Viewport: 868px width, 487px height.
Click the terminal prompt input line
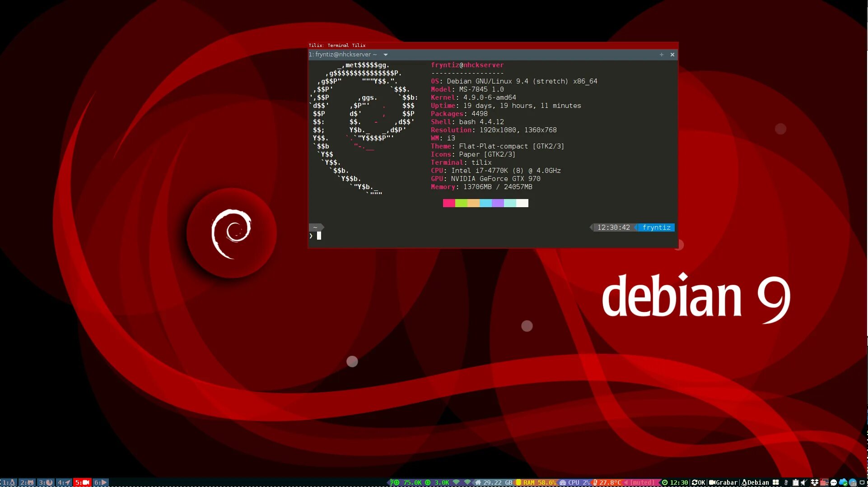point(493,236)
